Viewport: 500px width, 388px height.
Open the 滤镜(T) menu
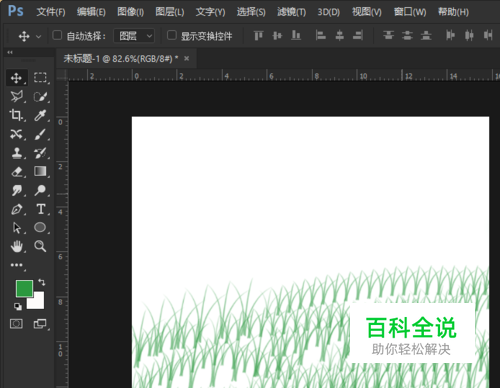(291, 12)
